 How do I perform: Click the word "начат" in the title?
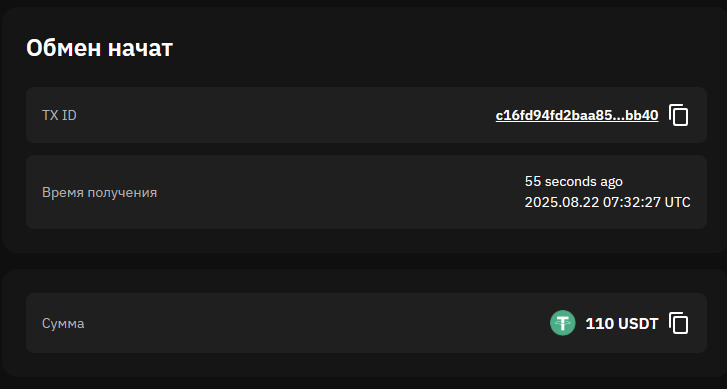click(x=140, y=49)
